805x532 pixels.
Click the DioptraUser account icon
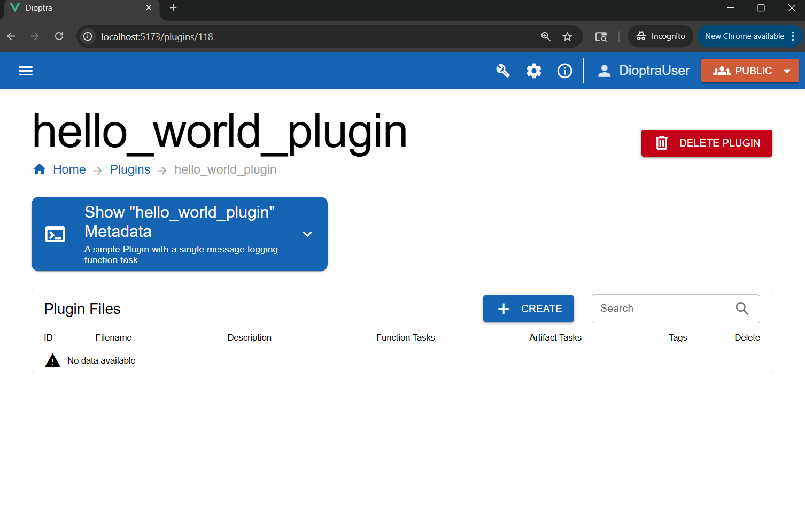click(604, 70)
